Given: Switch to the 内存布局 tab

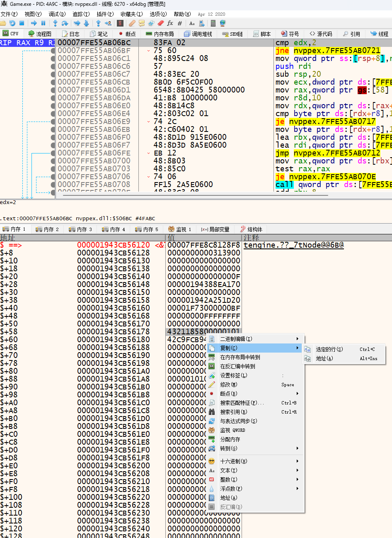Looking at the screenshot, I should pyautogui.click(x=160, y=34).
